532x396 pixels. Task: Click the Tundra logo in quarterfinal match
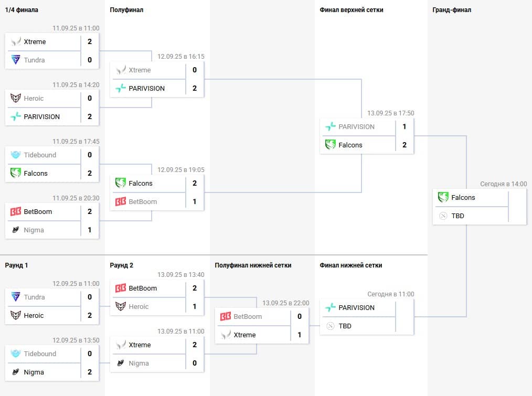pos(16,60)
